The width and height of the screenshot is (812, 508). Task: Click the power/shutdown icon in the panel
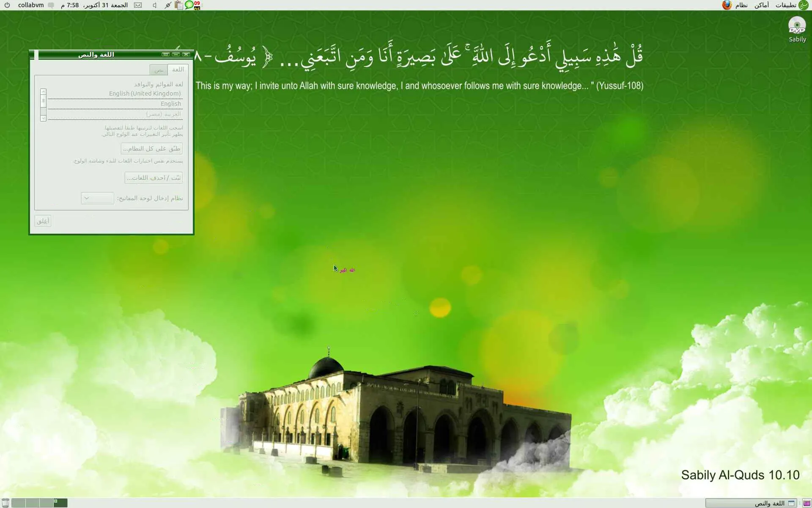tap(7, 5)
